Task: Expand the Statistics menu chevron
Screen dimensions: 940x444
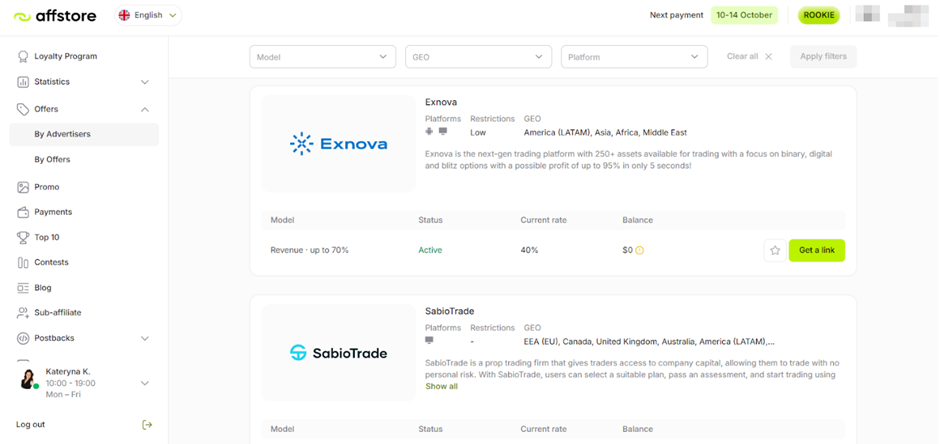Action: (x=145, y=82)
